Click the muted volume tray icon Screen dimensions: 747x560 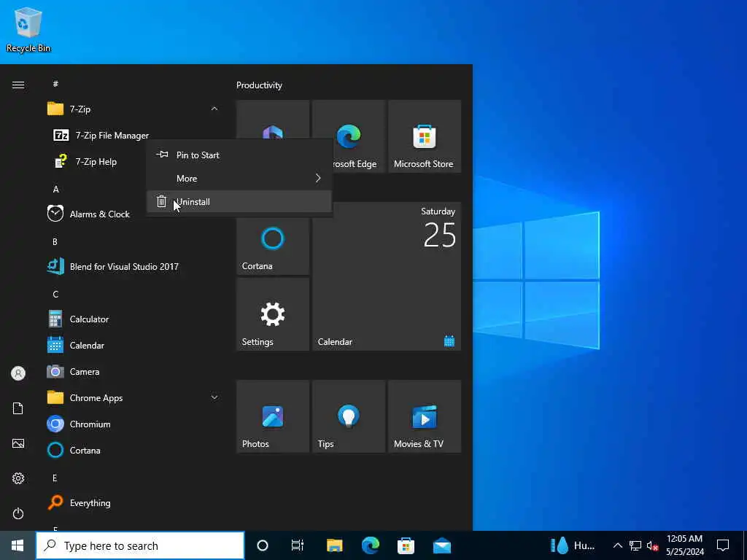tap(653, 545)
